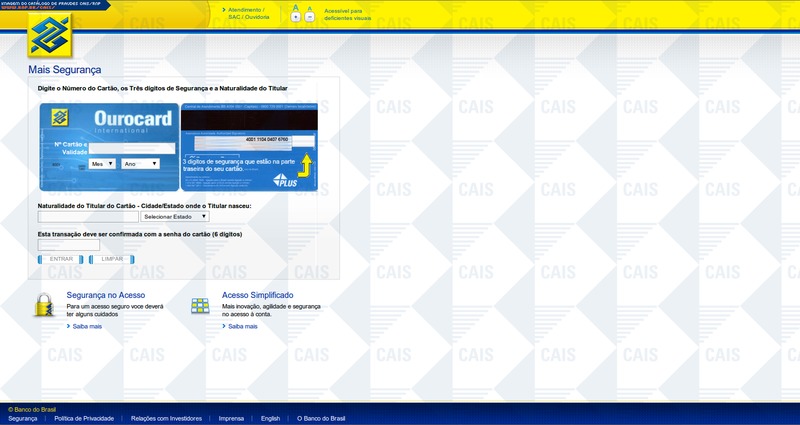
Task: Expand the Selecionar Estado dropdown
Action: [174, 216]
